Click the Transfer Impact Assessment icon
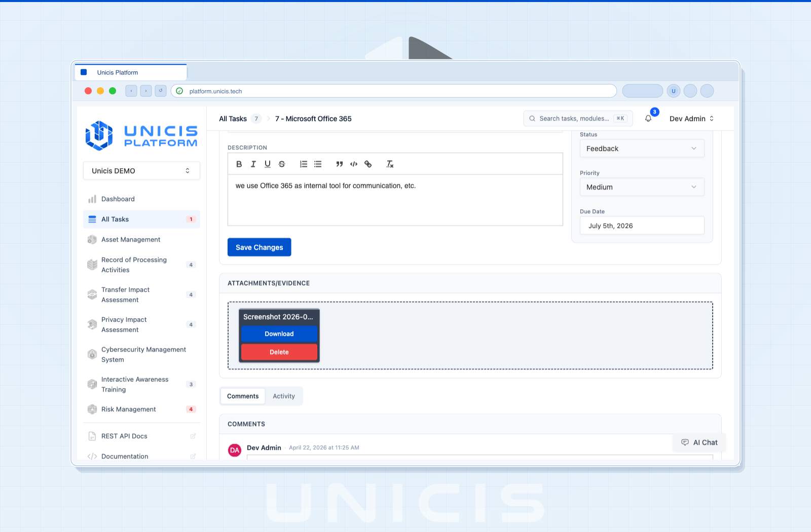The width and height of the screenshot is (811, 532). click(x=92, y=294)
